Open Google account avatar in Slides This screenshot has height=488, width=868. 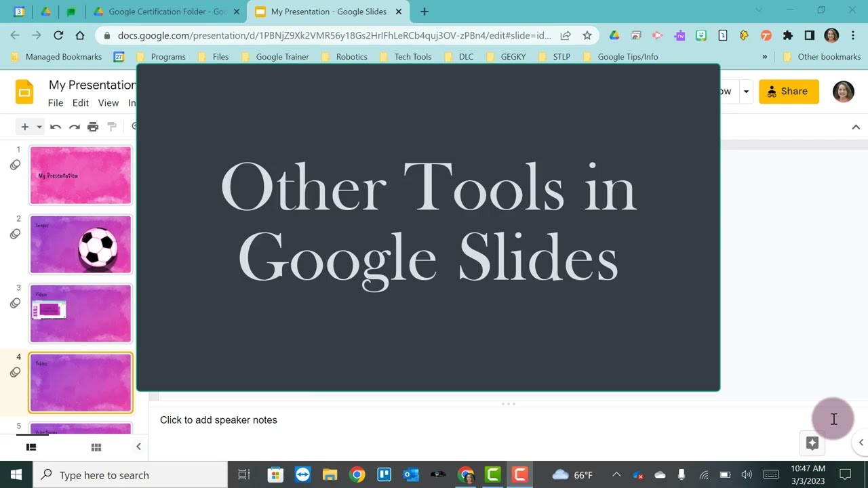[843, 91]
